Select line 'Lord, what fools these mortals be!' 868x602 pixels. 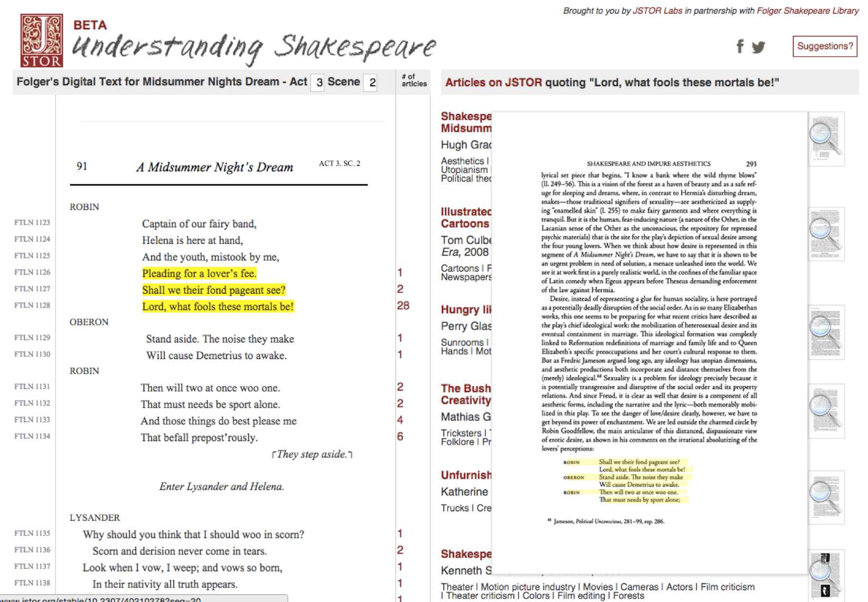(218, 307)
